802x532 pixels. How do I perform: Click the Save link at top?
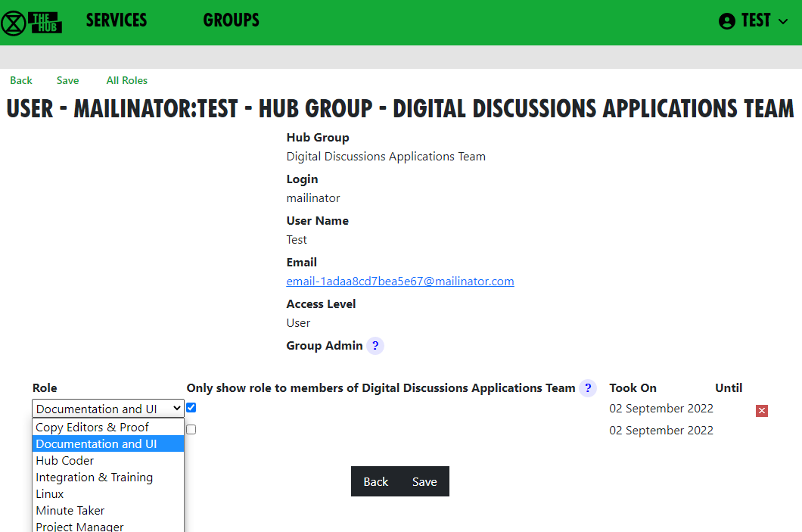pos(67,80)
